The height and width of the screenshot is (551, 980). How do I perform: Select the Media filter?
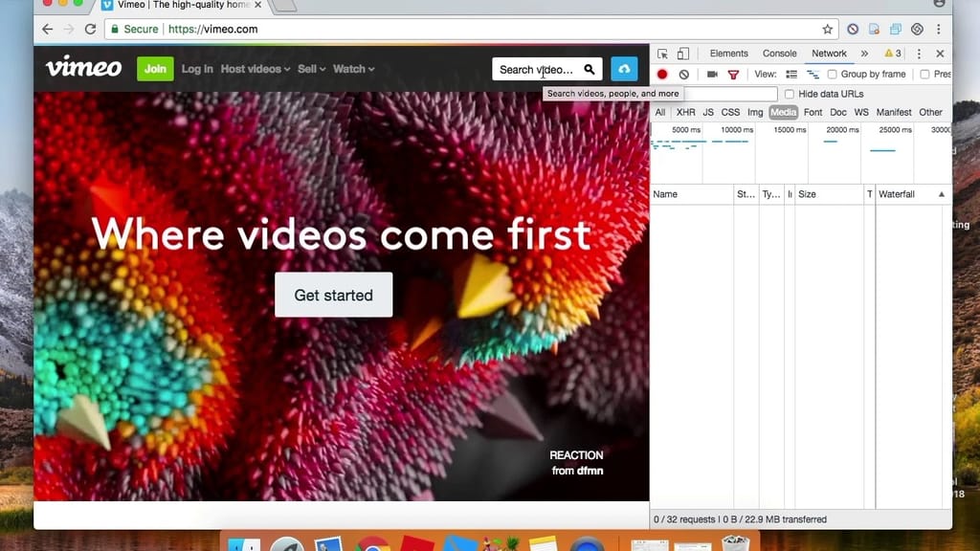(783, 113)
